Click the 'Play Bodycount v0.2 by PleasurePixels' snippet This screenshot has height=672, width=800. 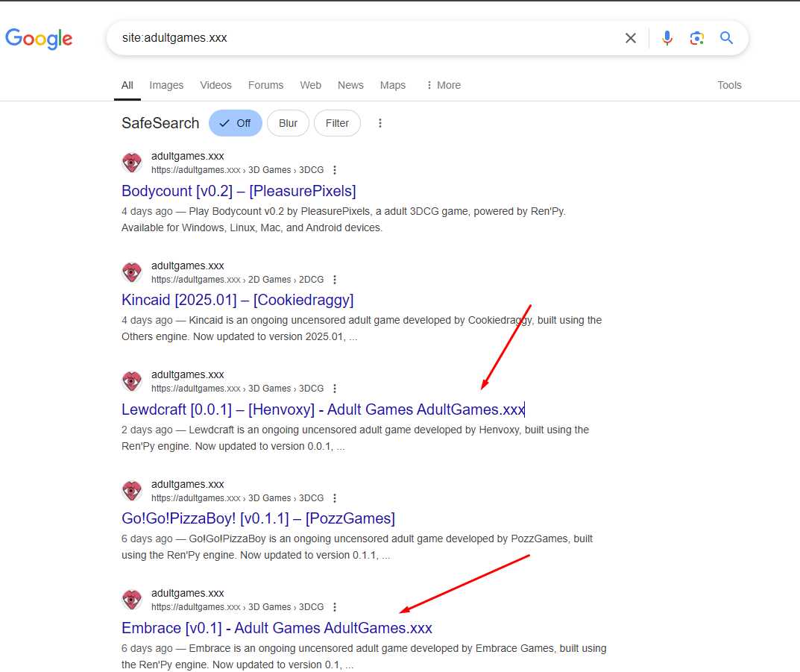344,219
